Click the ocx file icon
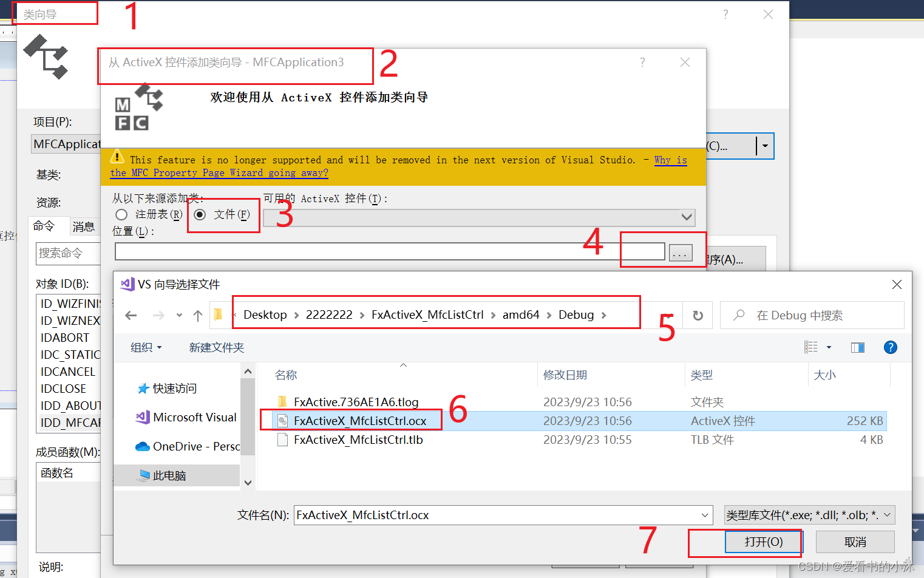 click(x=282, y=421)
